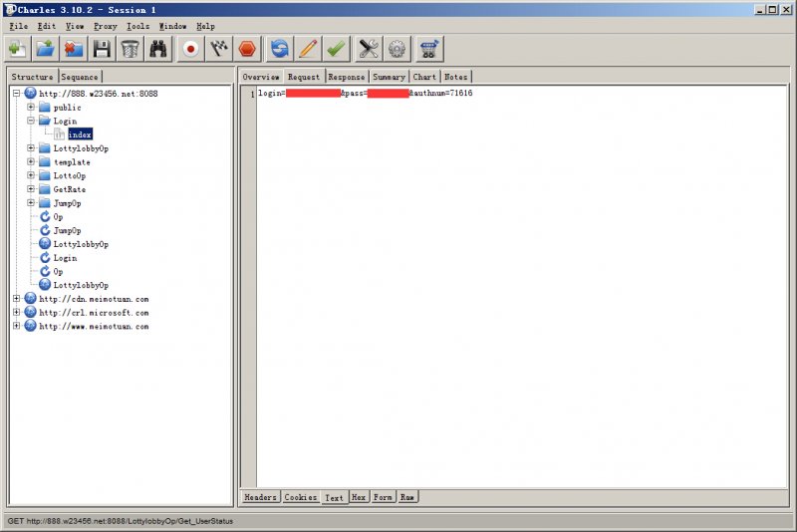Image resolution: width=797 pixels, height=532 pixels.
Task: Repeat the request with blue refresh icon
Action: pos(280,49)
